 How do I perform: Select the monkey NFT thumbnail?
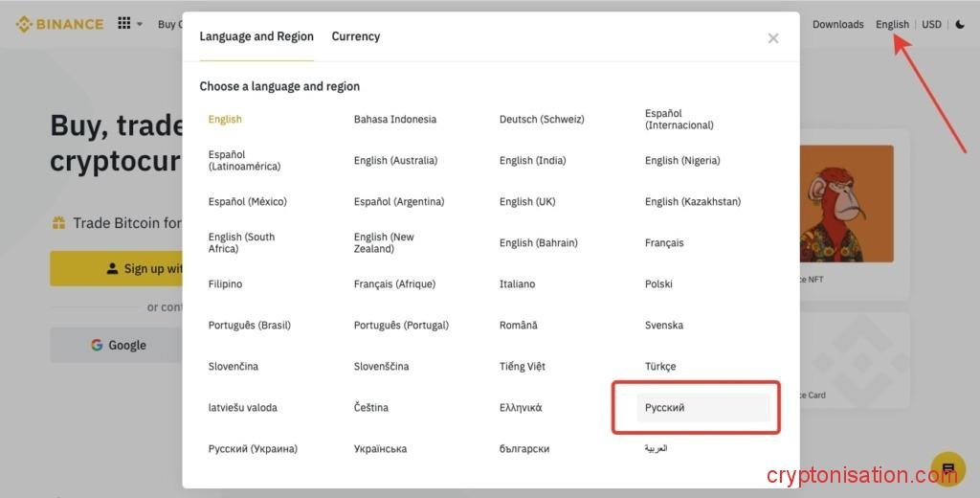[x=845, y=204]
